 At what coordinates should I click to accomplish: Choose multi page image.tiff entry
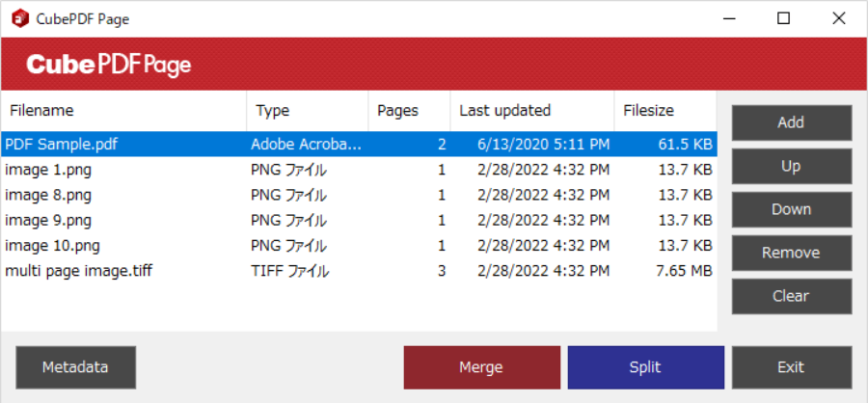[78, 271]
